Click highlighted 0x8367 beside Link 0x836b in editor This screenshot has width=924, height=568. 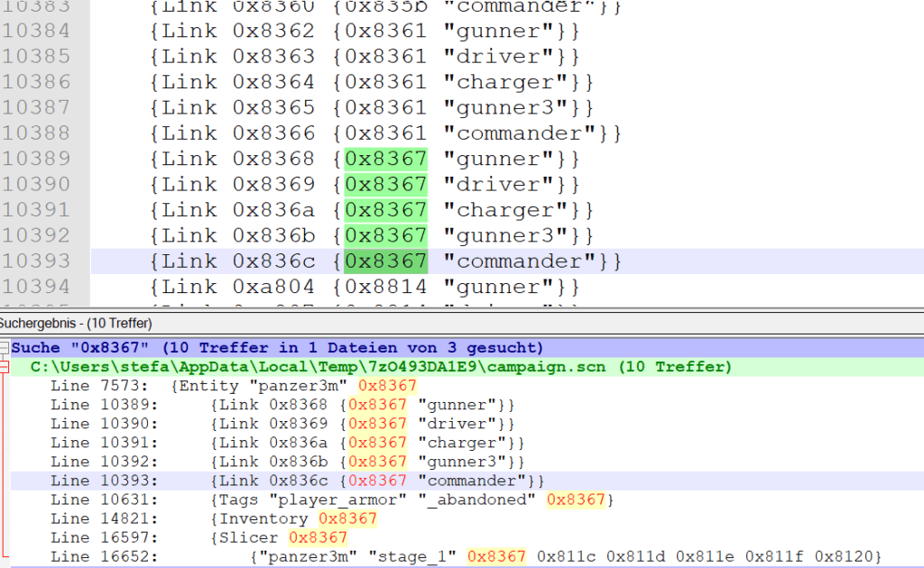click(x=386, y=235)
